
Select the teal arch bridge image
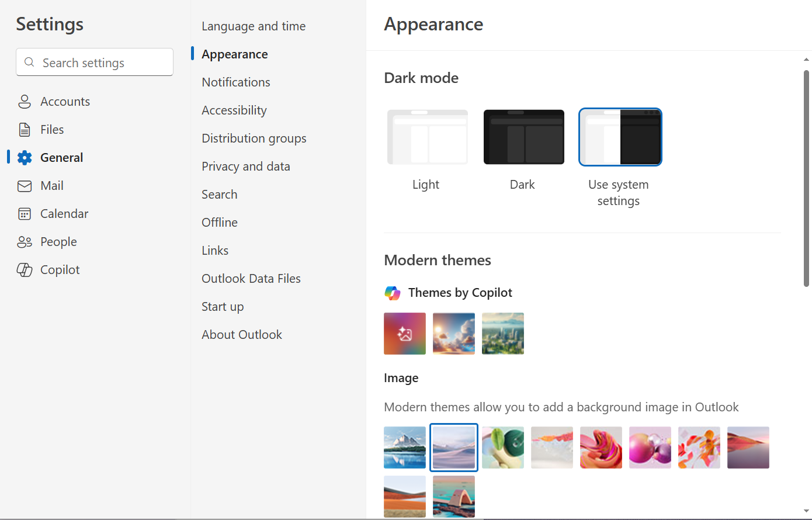coord(454,497)
